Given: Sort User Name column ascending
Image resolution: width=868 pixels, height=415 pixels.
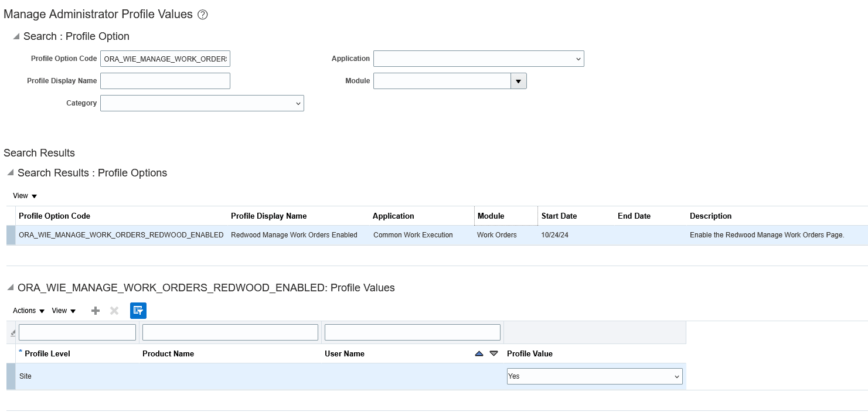Looking at the screenshot, I should tap(479, 353).
